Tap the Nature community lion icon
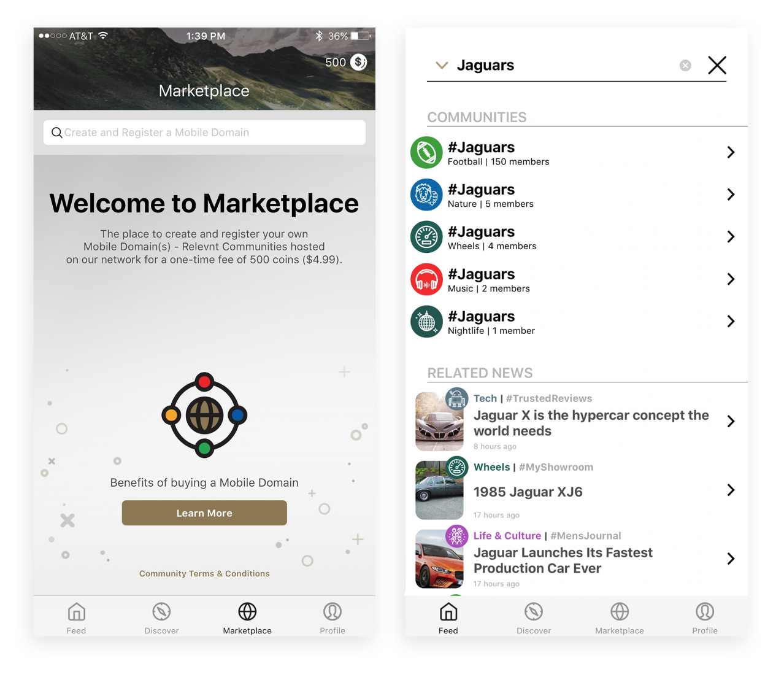 [x=426, y=195]
